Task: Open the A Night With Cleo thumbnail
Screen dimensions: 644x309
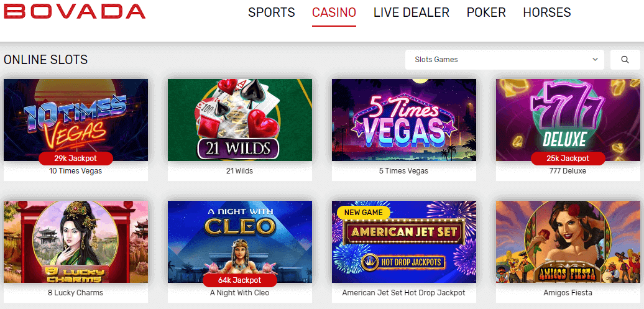Action: coord(240,242)
